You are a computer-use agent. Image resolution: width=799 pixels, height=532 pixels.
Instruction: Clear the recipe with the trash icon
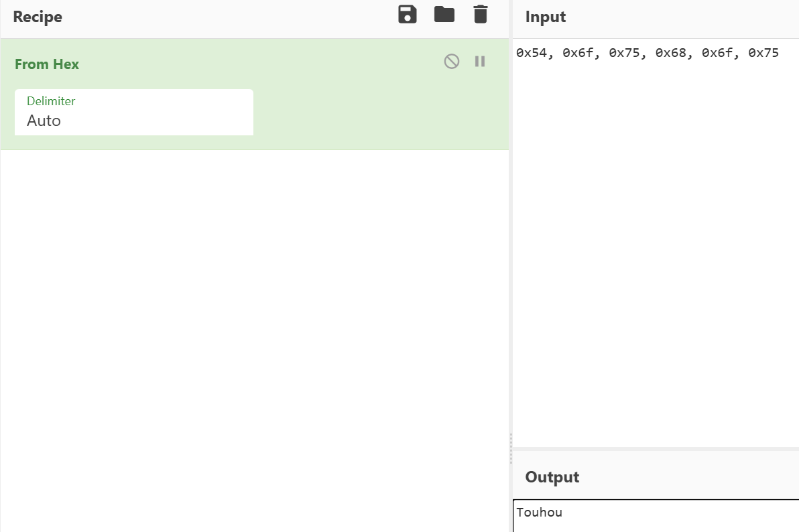point(481,15)
